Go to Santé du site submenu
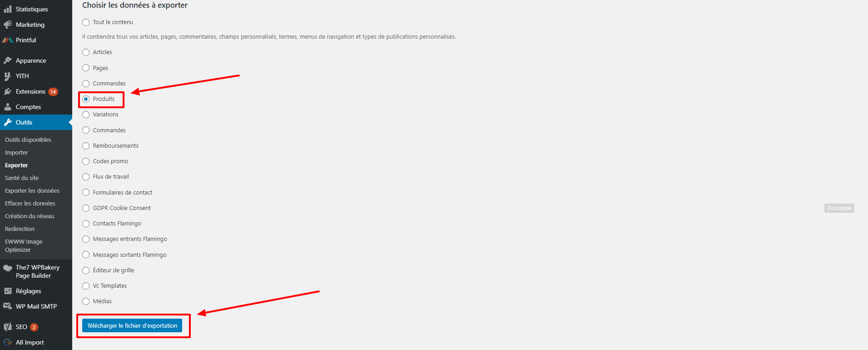Screen dimensions: 868x350 coord(22,178)
